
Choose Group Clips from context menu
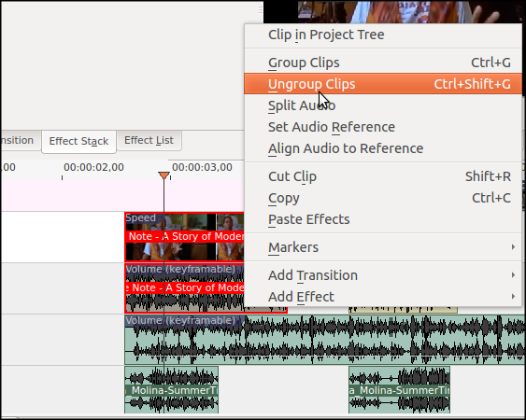coord(383,63)
